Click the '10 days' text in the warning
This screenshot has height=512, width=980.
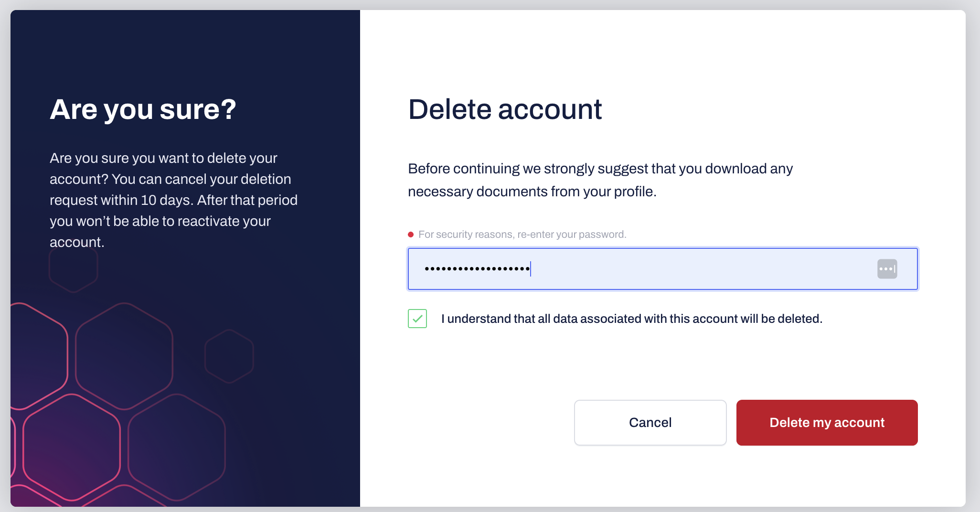166,200
